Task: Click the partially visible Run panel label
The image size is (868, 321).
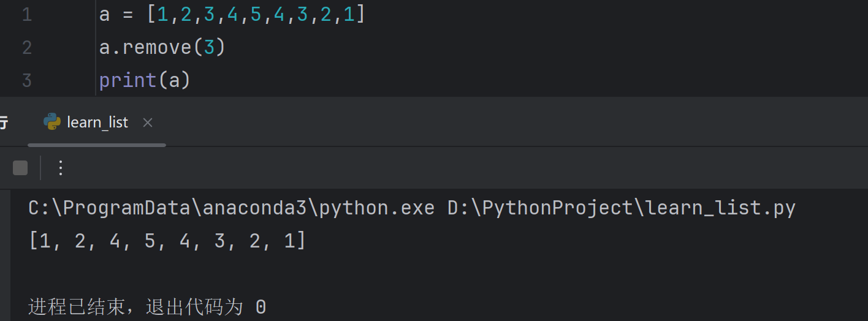Action: click(x=3, y=123)
